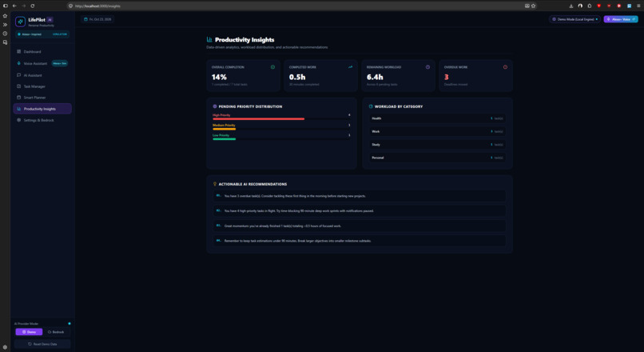Click the Task Manager checkbox icon
Screen dimensions: 644x352
tap(18, 86)
